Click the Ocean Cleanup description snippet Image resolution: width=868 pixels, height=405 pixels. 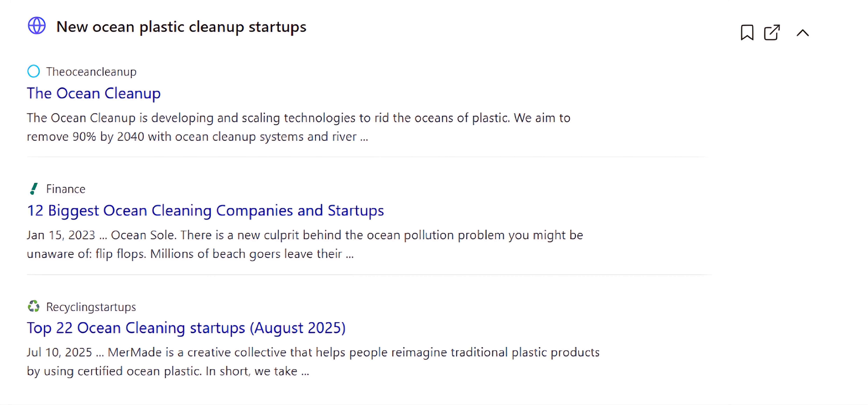[298, 127]
